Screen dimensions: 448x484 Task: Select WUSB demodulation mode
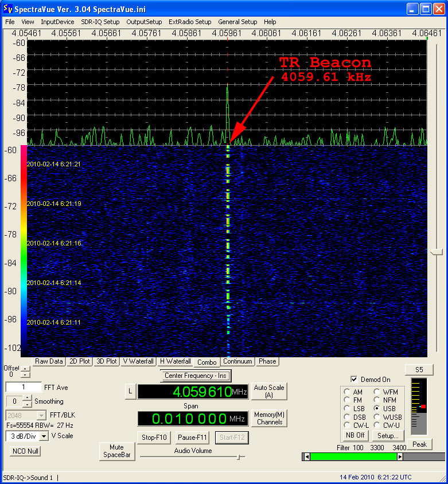(x=377, y=417)
